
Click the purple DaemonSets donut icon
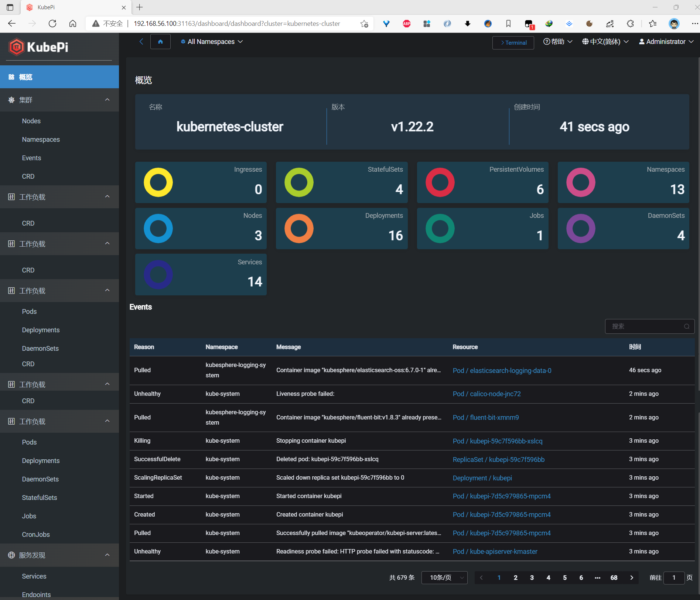pos(581,229)
